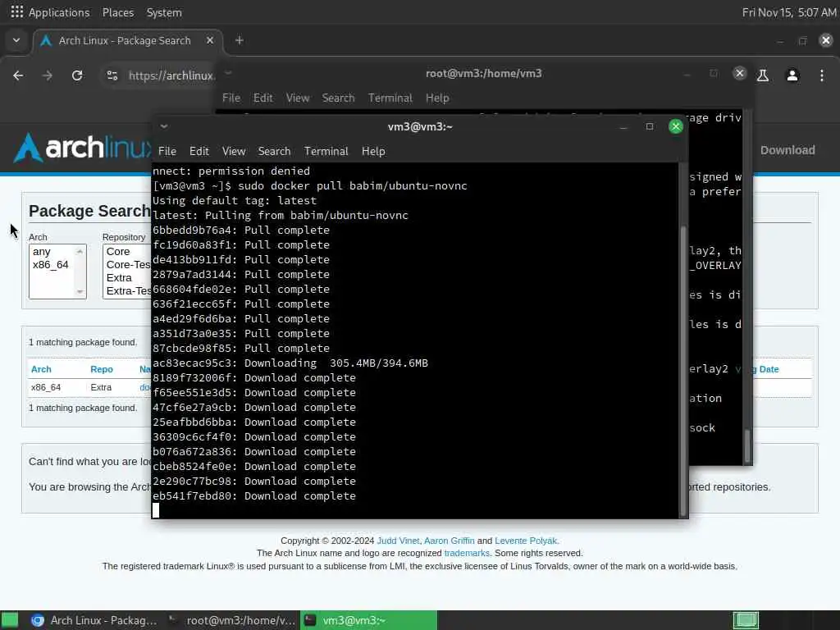840x630 pixels.
Task: Click the clock showing Fri Nov 15
Action: 788,12
